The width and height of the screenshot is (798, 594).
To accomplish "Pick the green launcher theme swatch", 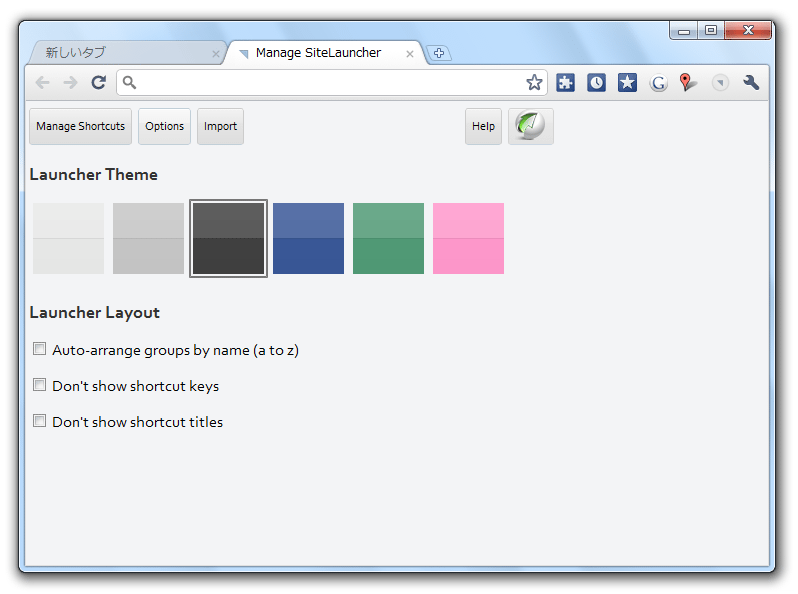I will coord(388,238).
